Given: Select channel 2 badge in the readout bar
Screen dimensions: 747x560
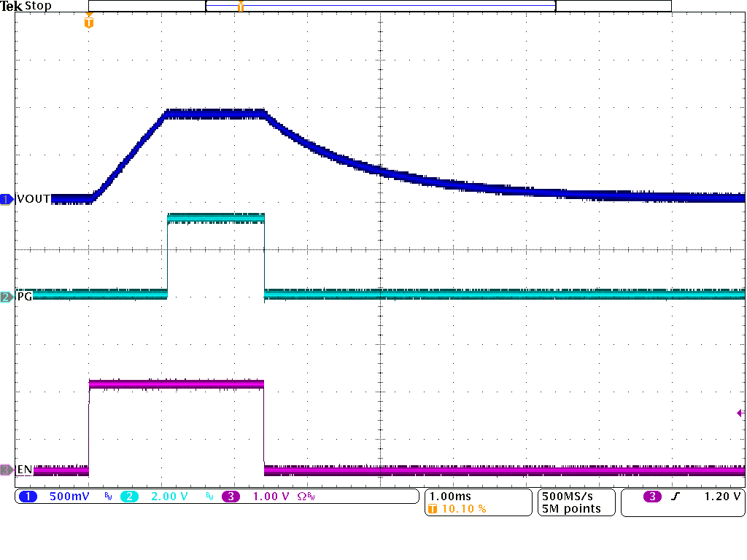Looking at the screenshot, I should [128, 497].
